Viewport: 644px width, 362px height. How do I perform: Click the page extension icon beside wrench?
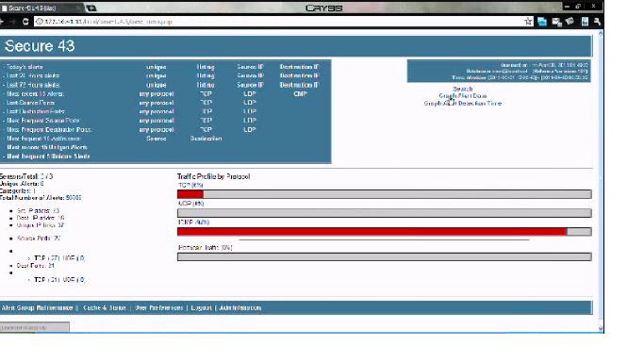click(585, 22)
